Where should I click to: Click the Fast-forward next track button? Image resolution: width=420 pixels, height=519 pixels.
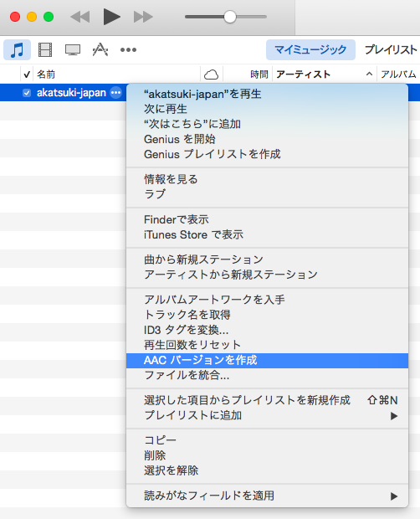143,17
